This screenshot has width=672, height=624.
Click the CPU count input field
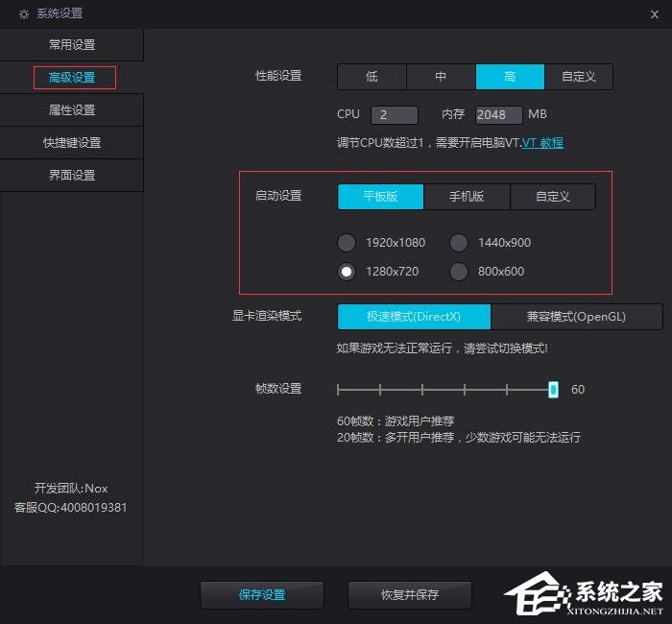point(394,115)
